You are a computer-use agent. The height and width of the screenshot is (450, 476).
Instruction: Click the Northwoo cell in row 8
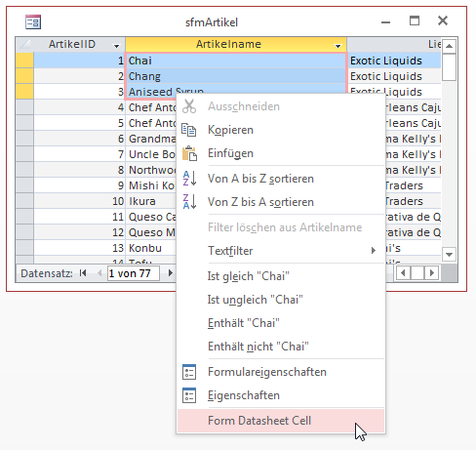coord(151,170)
